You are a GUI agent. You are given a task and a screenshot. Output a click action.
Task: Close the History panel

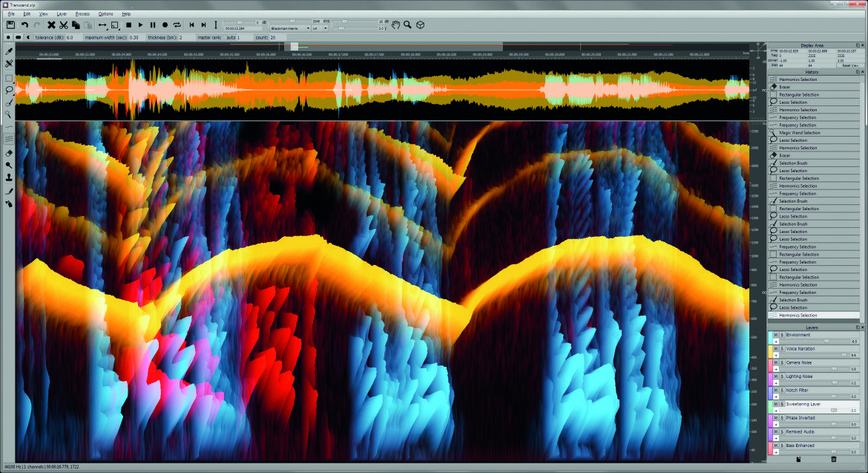[x=862, y=72]
